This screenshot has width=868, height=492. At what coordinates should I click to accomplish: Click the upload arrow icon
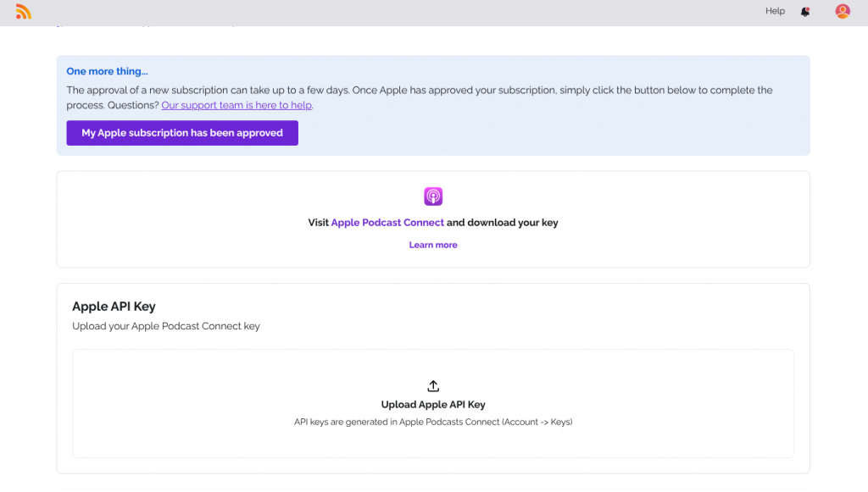point(433,386)
